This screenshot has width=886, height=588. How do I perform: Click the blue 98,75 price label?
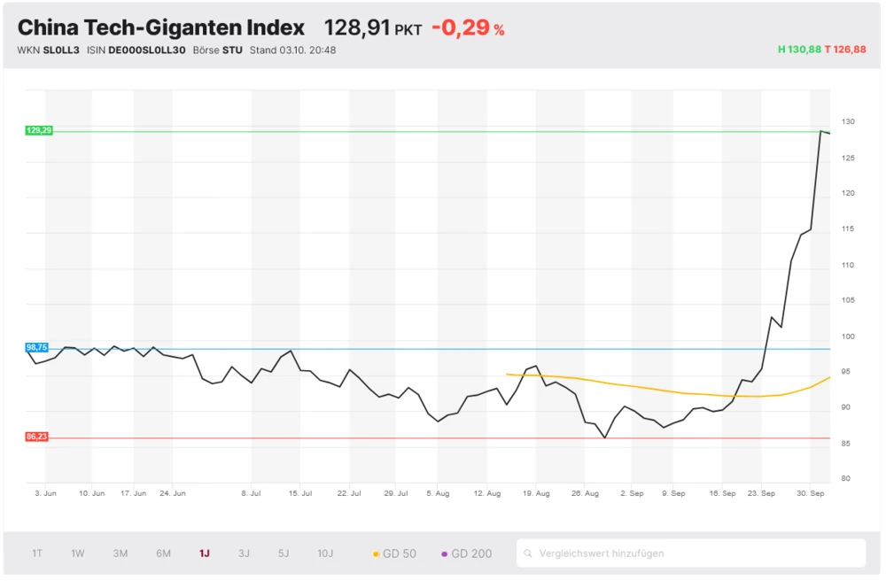(35, 347)
